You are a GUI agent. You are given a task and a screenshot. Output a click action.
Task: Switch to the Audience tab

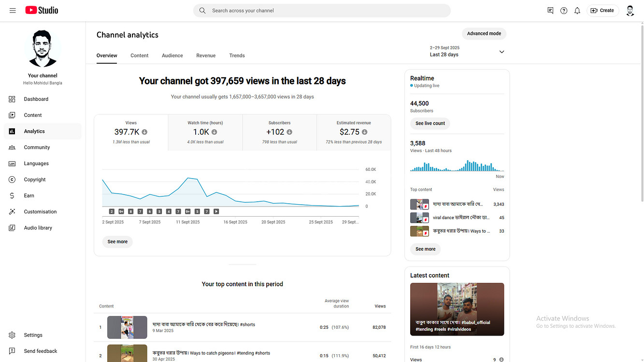coord(172,56)
